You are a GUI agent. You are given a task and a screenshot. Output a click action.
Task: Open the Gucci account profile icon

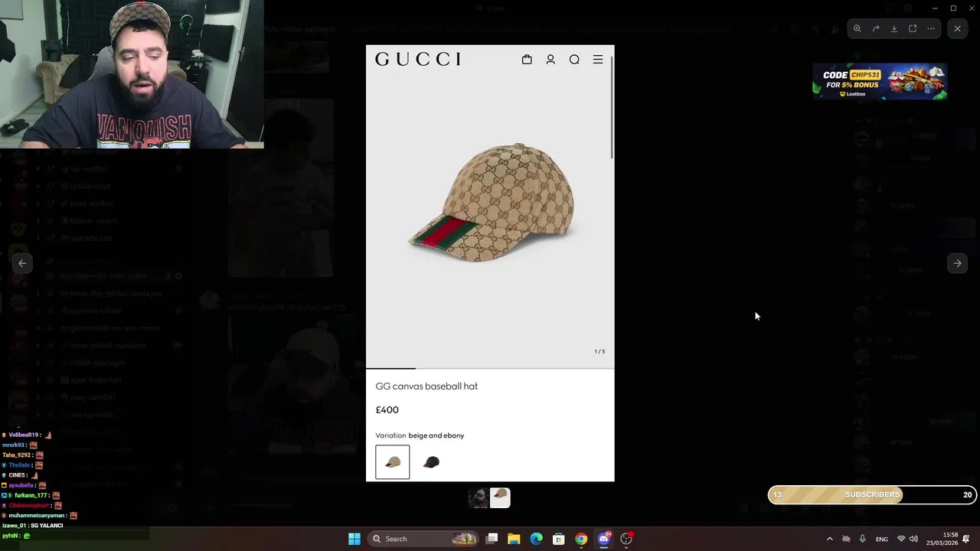(x=550, y=59)
